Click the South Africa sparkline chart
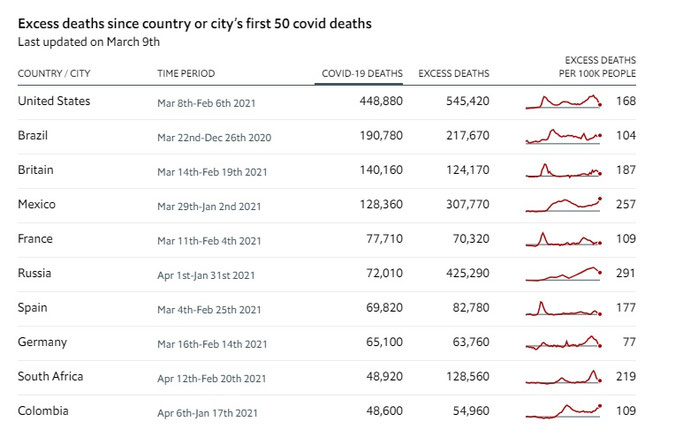This screenshot has width=683, height=429. click(564, 377)
